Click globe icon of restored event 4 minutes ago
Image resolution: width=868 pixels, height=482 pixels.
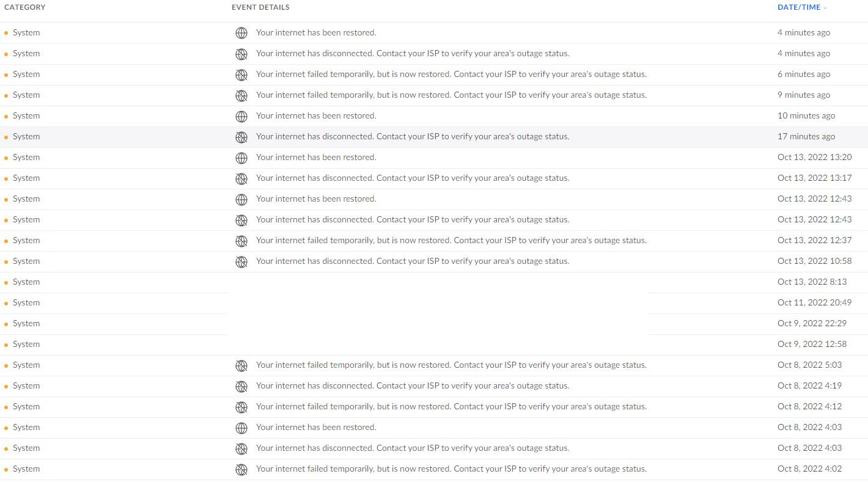click(241, 33)
